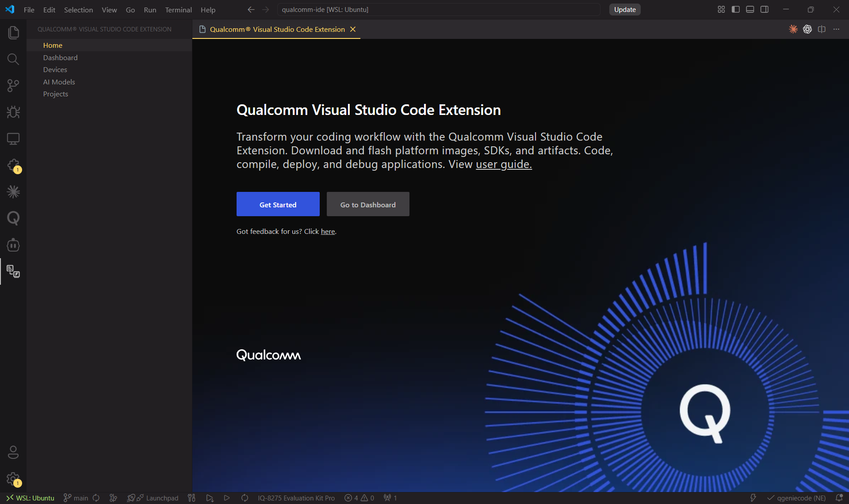Open the Remote Explorer monitor icon

(x=13, y=138)
